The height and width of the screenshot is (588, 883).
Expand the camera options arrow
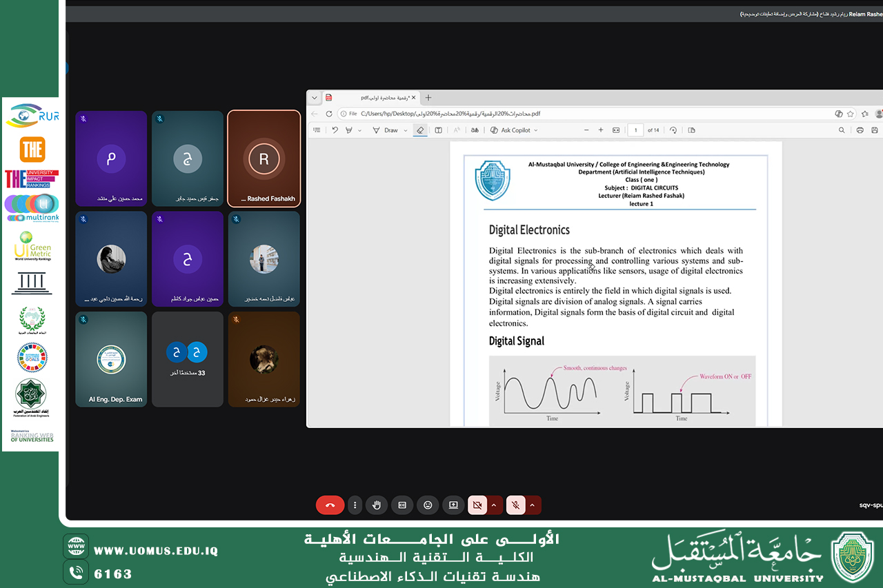[x=494, y=505]
